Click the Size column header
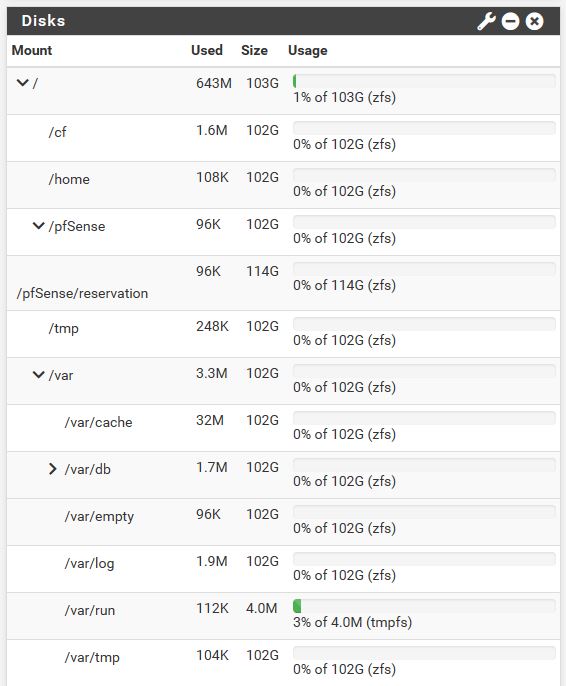This screenshot has width=566, height=686. pyautogui.click(x=254, y=50)
